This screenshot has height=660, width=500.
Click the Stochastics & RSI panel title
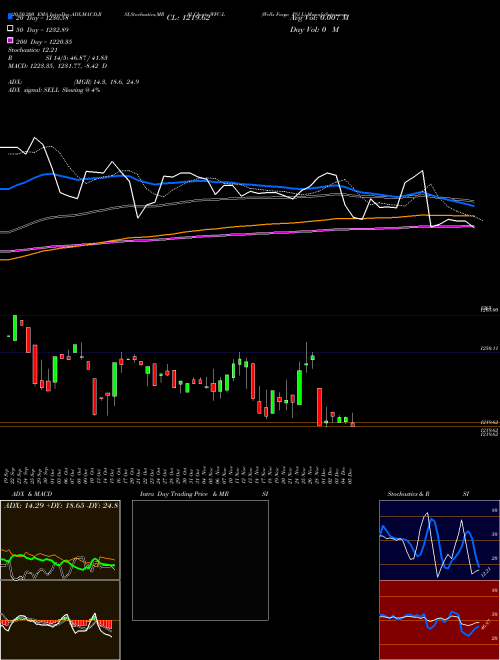click(428, 494)
